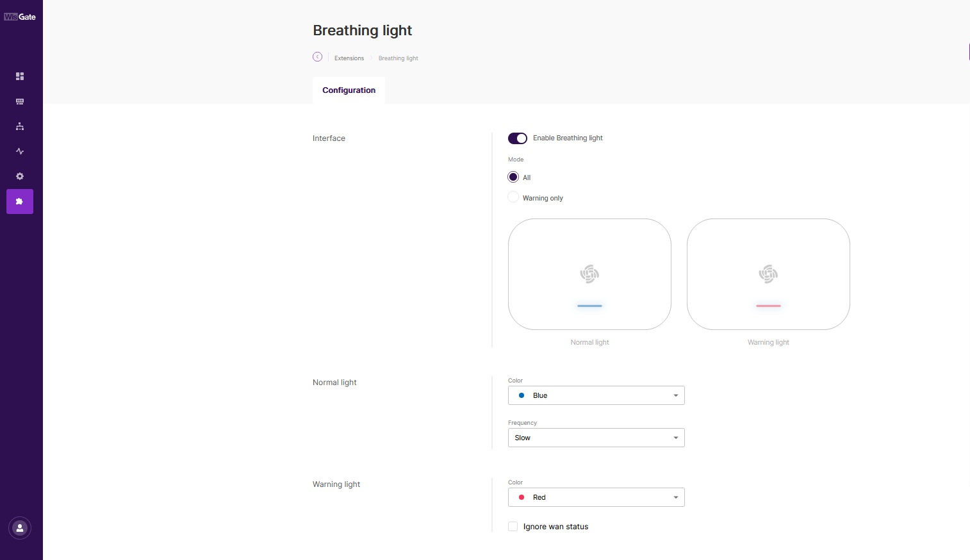This screenshot has height=560, width=970.
Task: Click the Diagnostics pulse sidebar icon
Action: point(20,151)
